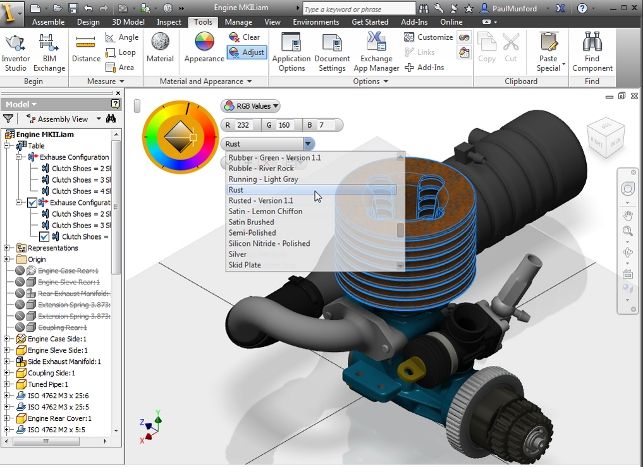This screenshot has height=467, width=643.
Task: Toggle the second Exhause Configuration checkbox
Action: (33, 202)
